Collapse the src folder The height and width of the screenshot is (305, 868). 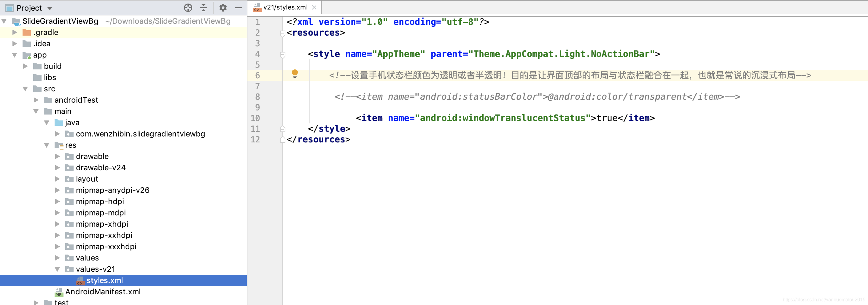tap(25, 89)
